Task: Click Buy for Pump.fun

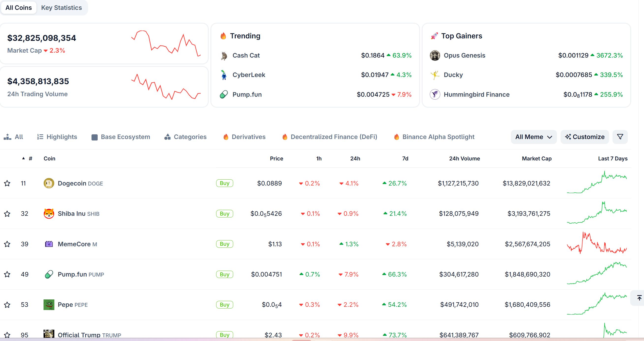Action: [225, 274]
